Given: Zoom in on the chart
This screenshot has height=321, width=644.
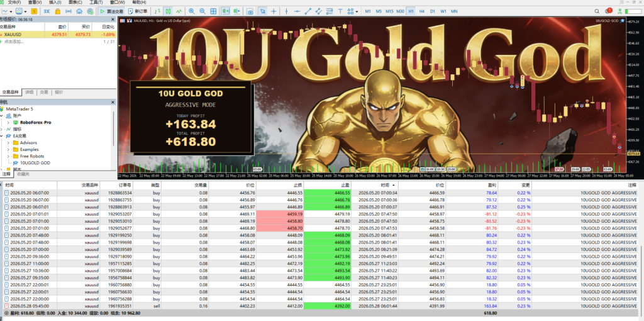Looking at the screenshot, I should [192, 11].
